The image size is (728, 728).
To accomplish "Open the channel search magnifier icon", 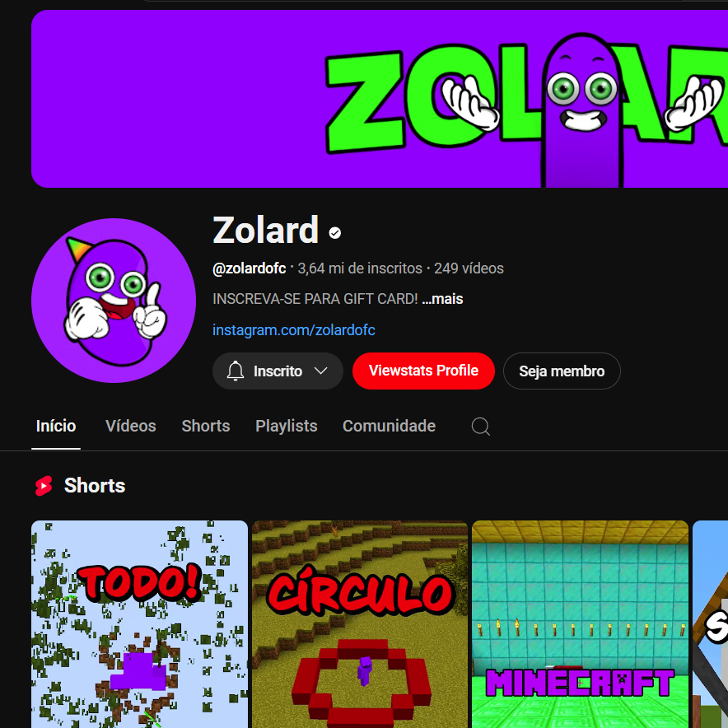I will tap(481, 427).
